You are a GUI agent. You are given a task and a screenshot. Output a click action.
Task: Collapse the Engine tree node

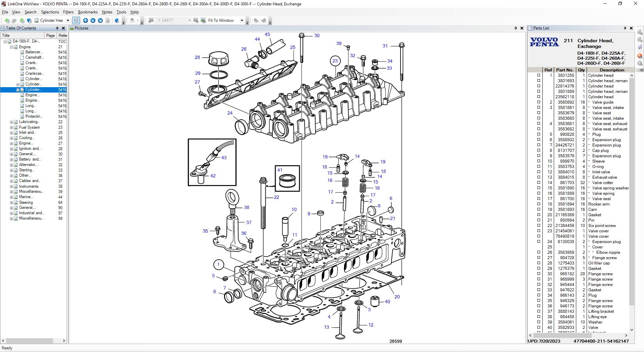pyautogui.click(x=11, y=47)
